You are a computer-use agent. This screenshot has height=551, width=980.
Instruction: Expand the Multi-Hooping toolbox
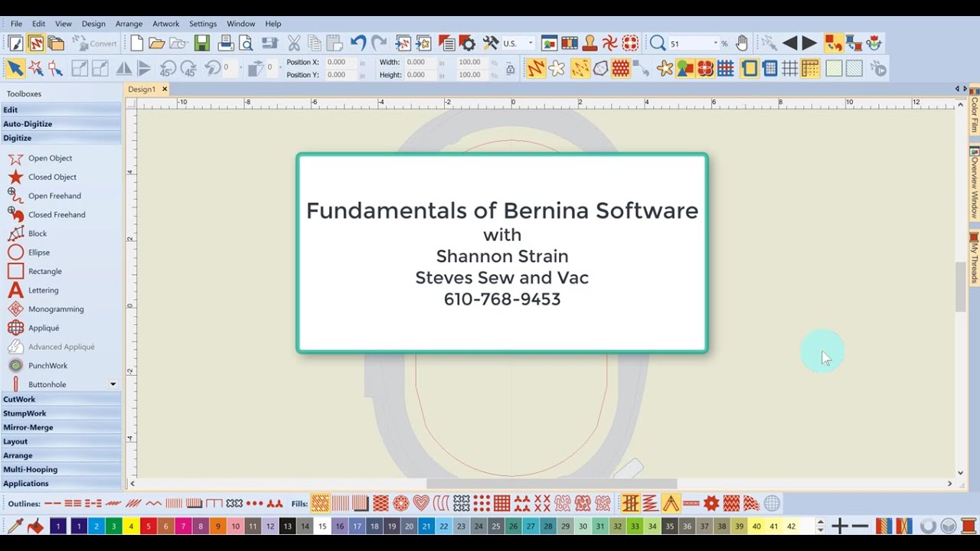click(x=60, y=470)
